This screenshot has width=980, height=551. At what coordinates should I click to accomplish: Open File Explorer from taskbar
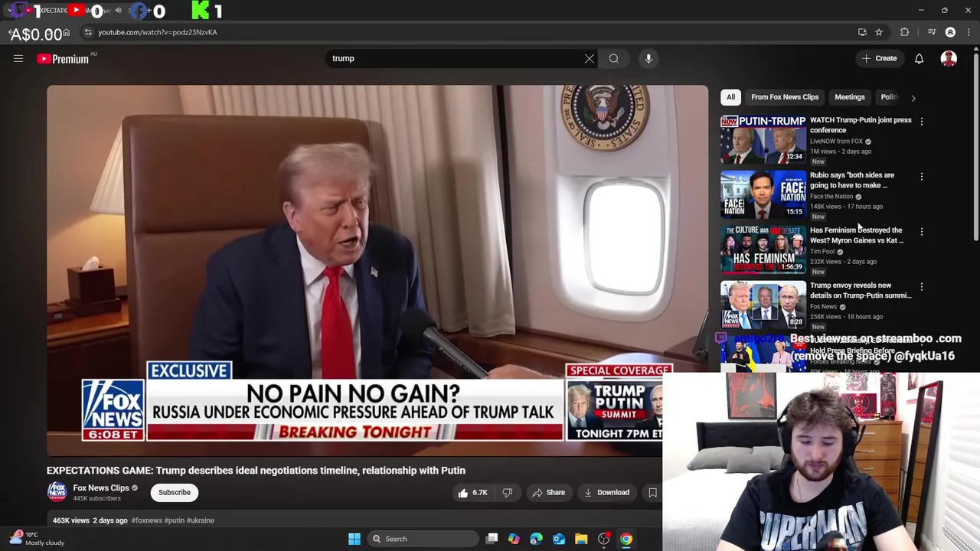coord(581,539)
